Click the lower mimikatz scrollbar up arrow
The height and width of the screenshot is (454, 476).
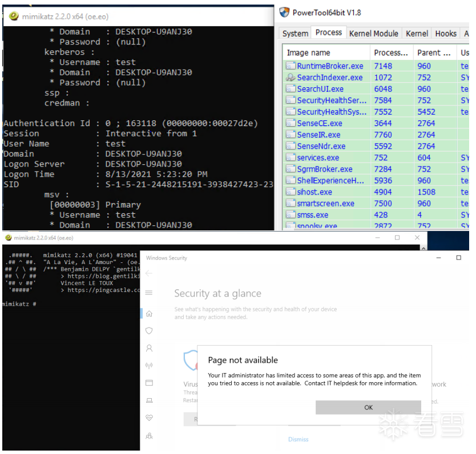423,248
